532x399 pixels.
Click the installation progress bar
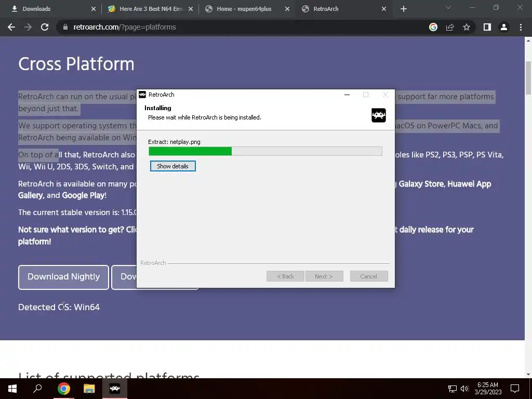pyautogui.click(x=265, y=151)
